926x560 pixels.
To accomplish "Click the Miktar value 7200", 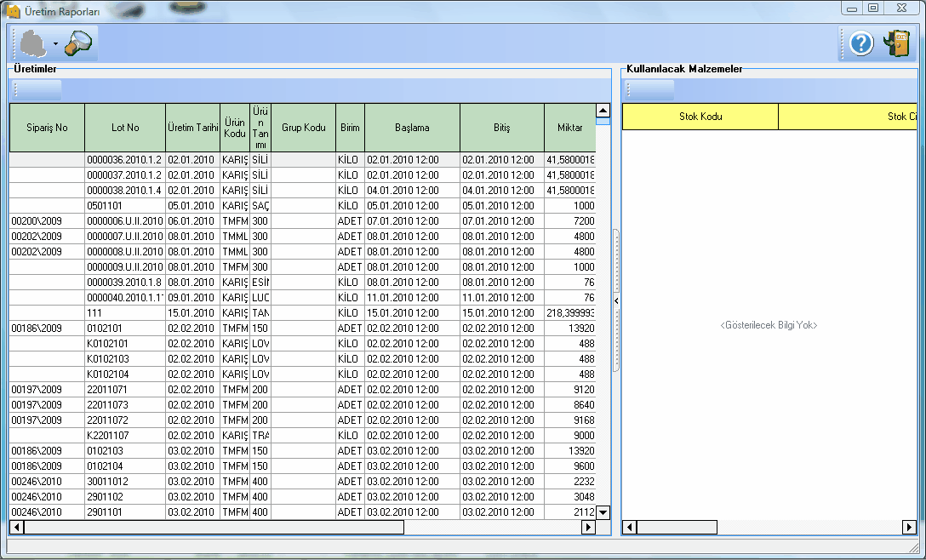I will pos(570,221).
